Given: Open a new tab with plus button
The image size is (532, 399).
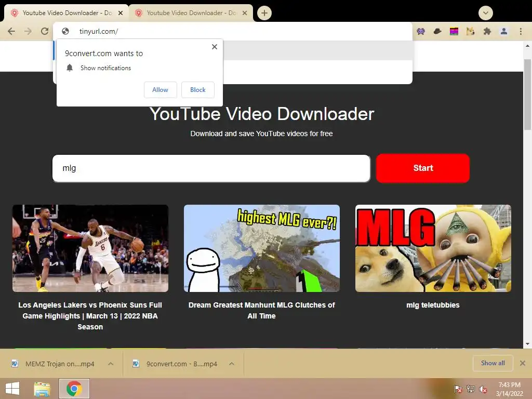Looking at the screenshot, I should click(x=264, y=13).
